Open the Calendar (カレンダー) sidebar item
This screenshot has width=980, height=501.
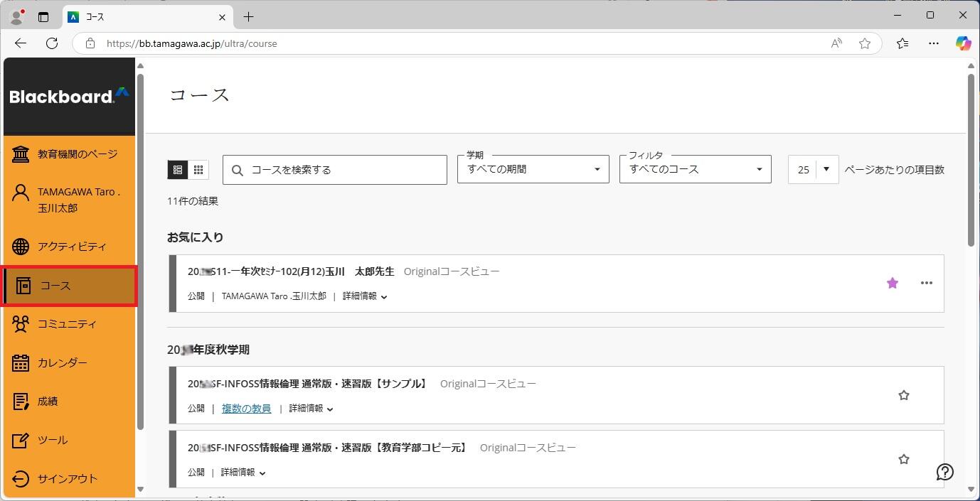tap(69, 362)
